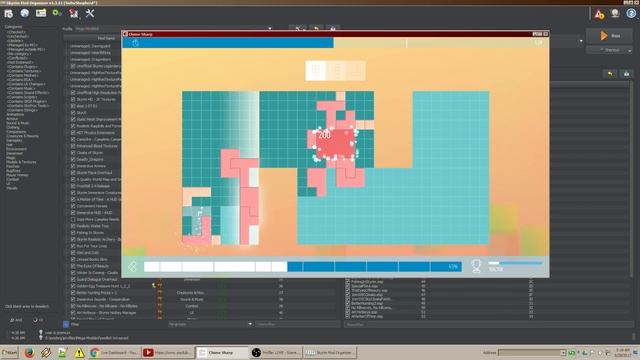Open the install mod from archive icon
This screenshot has height=360, width=640.
[x=9, y=13]
